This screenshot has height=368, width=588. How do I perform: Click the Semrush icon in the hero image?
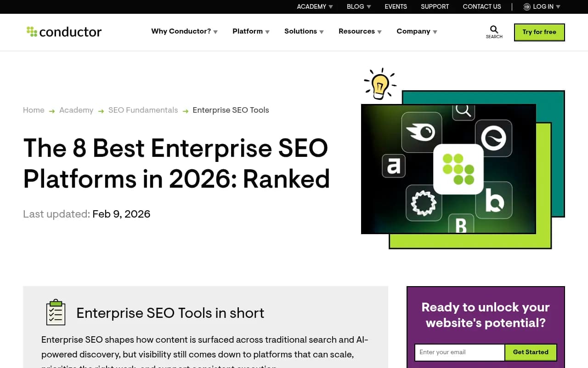pos(421,133)
